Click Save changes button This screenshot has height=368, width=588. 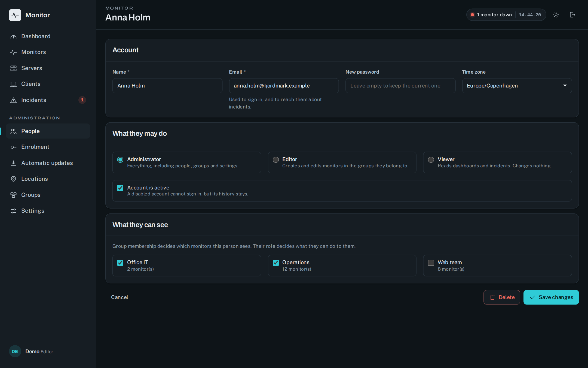pos(551,297)
